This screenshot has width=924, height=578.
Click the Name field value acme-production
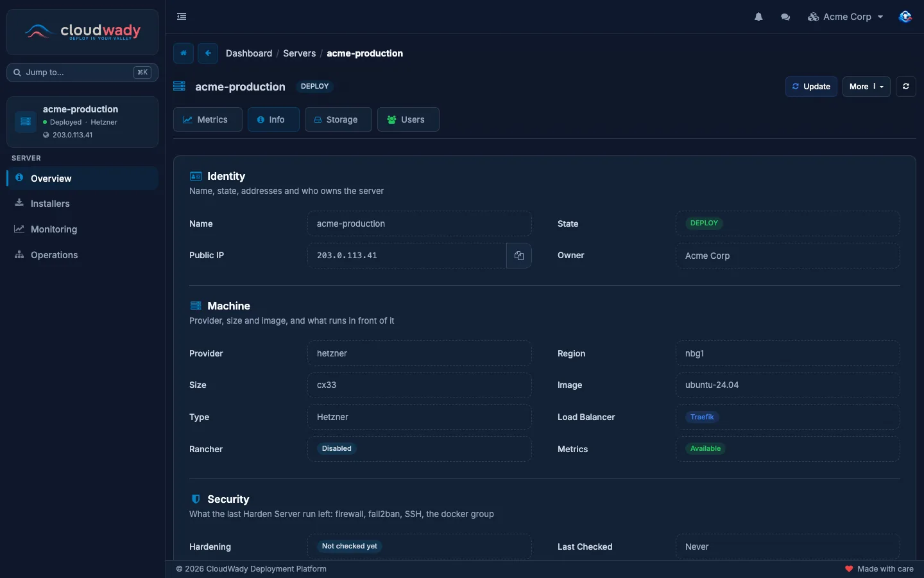(x=420, y=223)
